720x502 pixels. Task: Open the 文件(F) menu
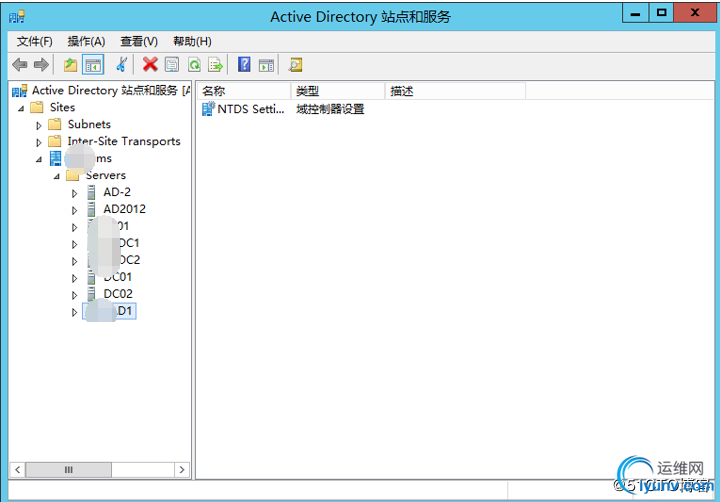point(34,42)
